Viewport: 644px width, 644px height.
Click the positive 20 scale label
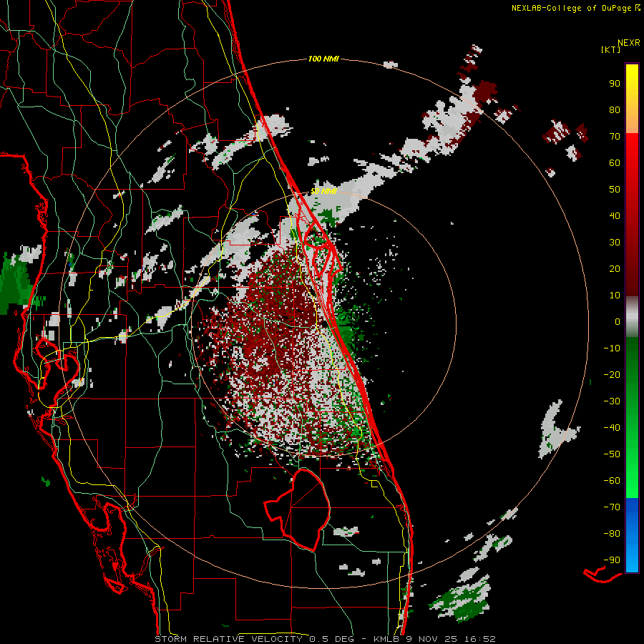coord(615,269)
